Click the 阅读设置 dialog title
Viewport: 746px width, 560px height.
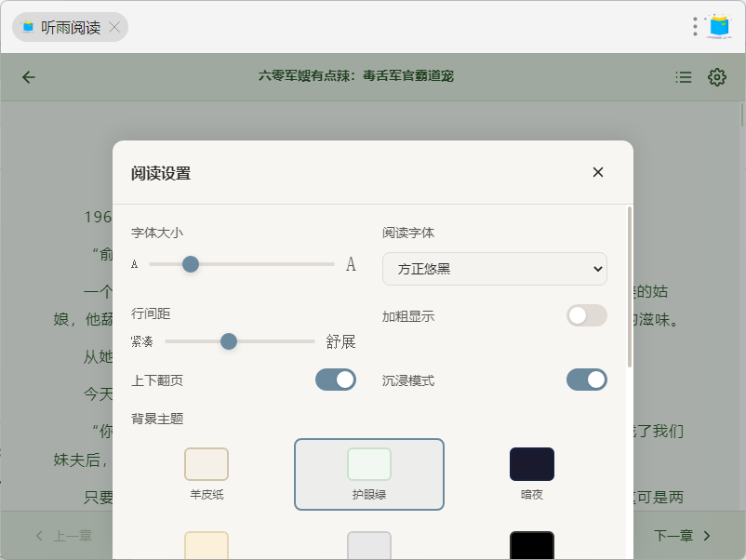tap(161, 173)
